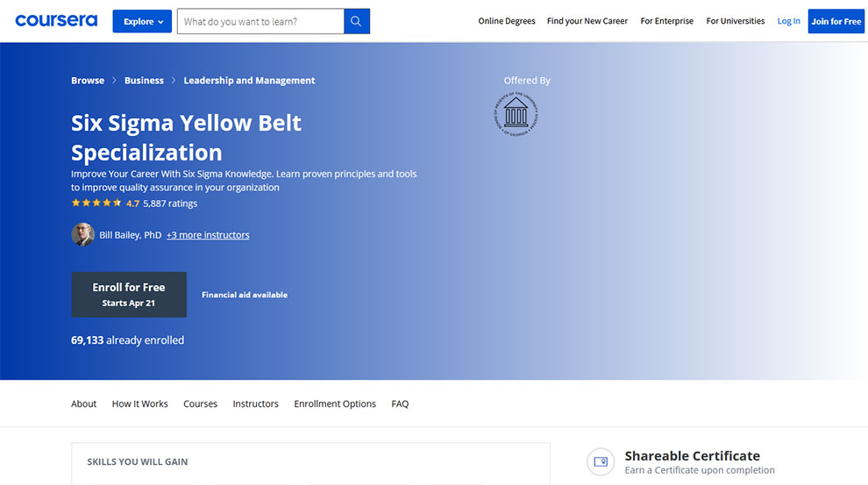Open For Universities page
868x485 pixels.
(735, 21)
